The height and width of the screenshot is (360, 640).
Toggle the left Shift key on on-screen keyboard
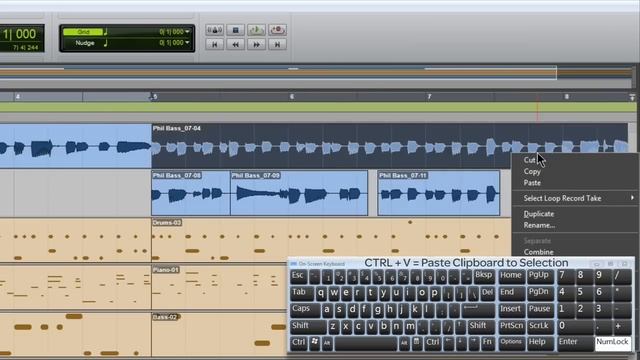pyautogui.click(x=308, y=327)
